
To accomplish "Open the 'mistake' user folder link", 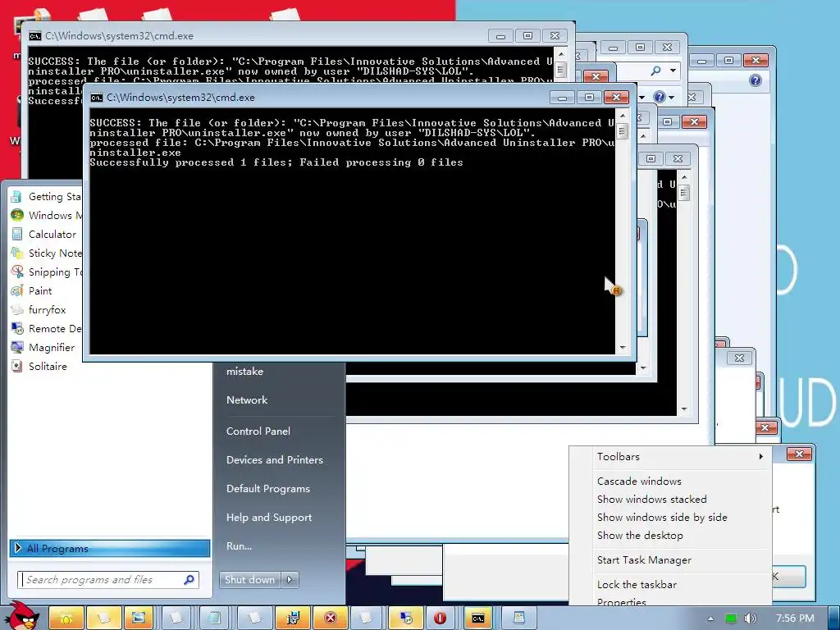I will coord(244,372).
